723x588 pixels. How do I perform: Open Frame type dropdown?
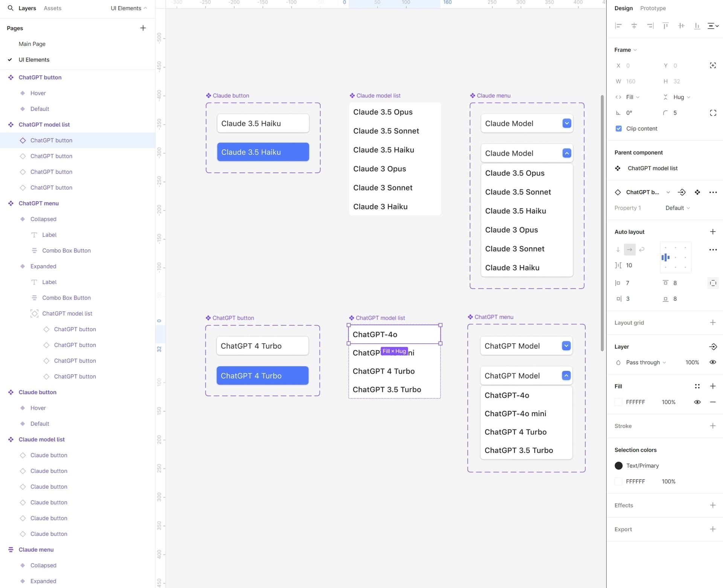coord(625,50)
